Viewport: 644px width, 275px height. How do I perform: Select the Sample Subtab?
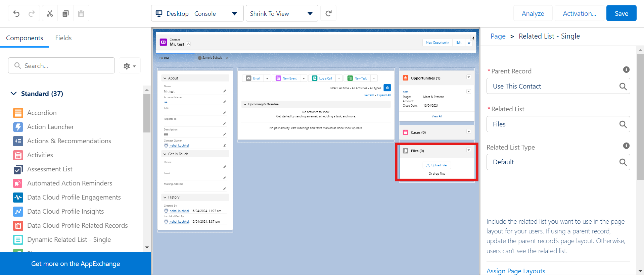(212, 58)
